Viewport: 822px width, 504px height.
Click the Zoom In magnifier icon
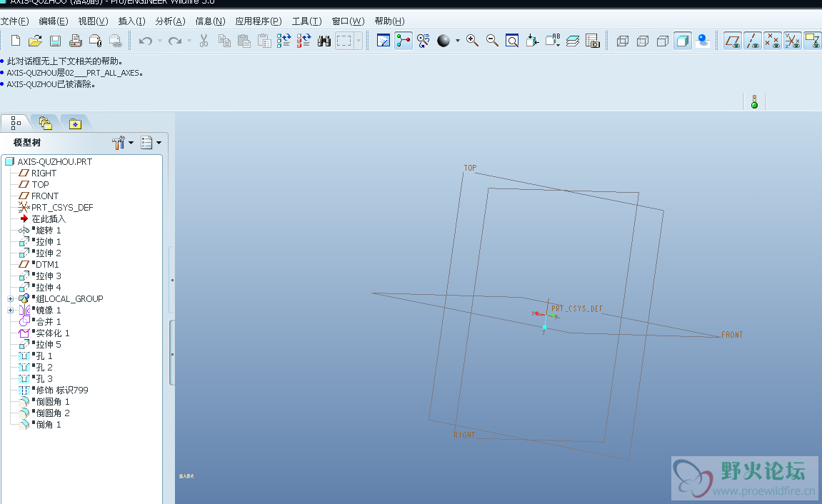tap(472, 41)
